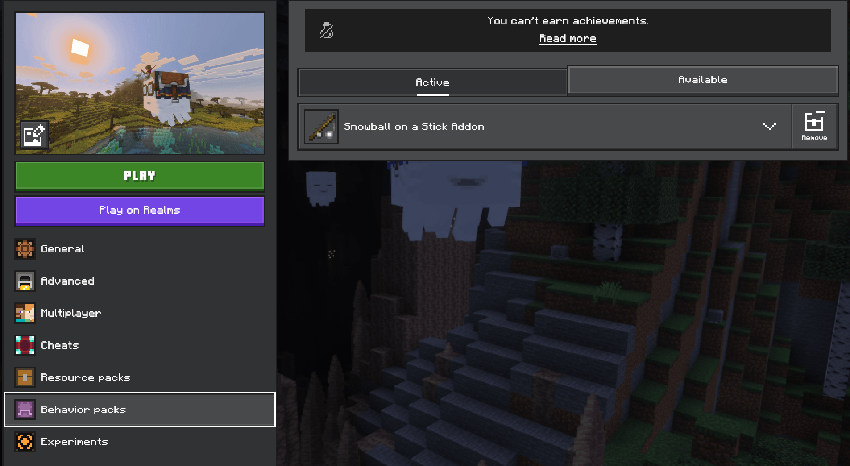Open the Advanced settings section
The height and width of the screenshot is (466, 850).
(x=140, y=281)
